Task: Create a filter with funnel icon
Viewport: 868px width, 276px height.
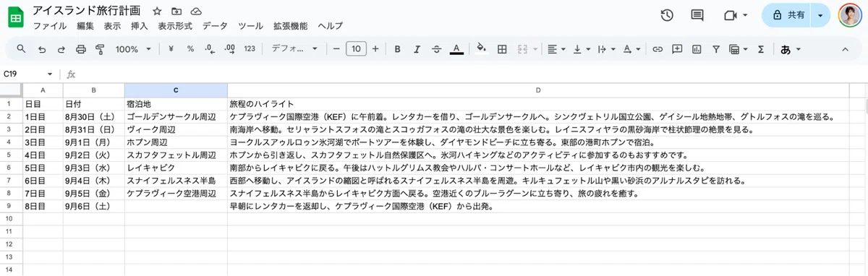Action: [716, 49]
